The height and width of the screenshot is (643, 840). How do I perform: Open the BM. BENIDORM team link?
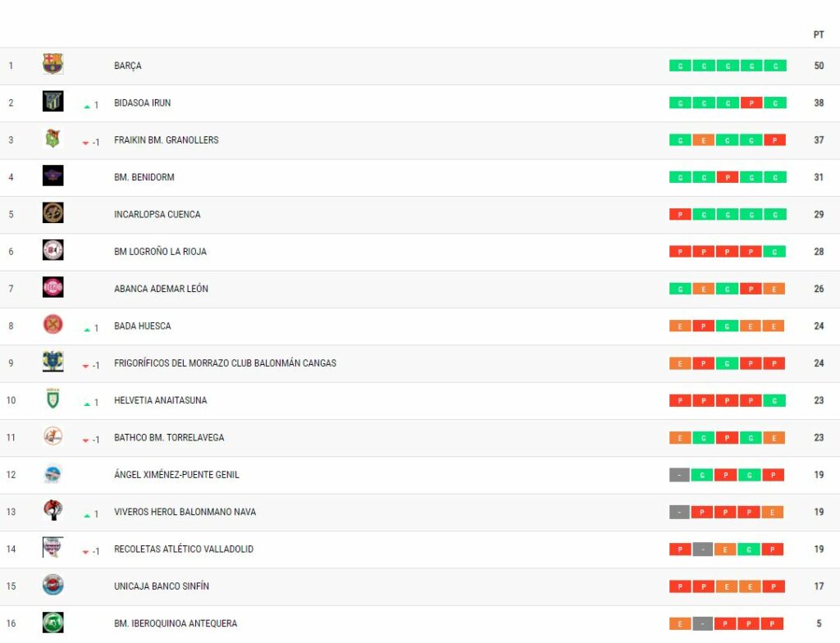click(x=144, y=177)
